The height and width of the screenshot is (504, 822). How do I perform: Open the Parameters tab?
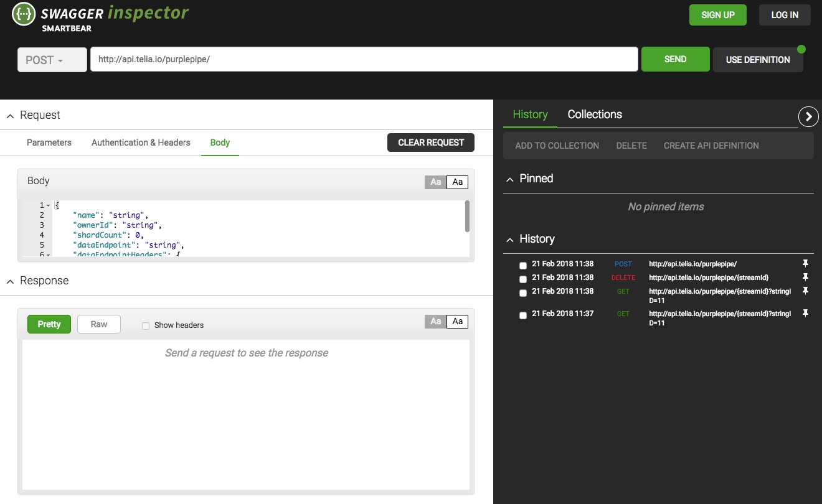[x=49, y=142]
